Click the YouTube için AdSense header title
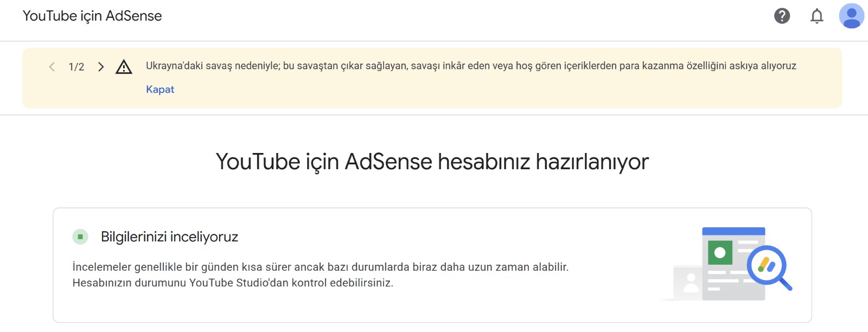 tap(92, 16)
